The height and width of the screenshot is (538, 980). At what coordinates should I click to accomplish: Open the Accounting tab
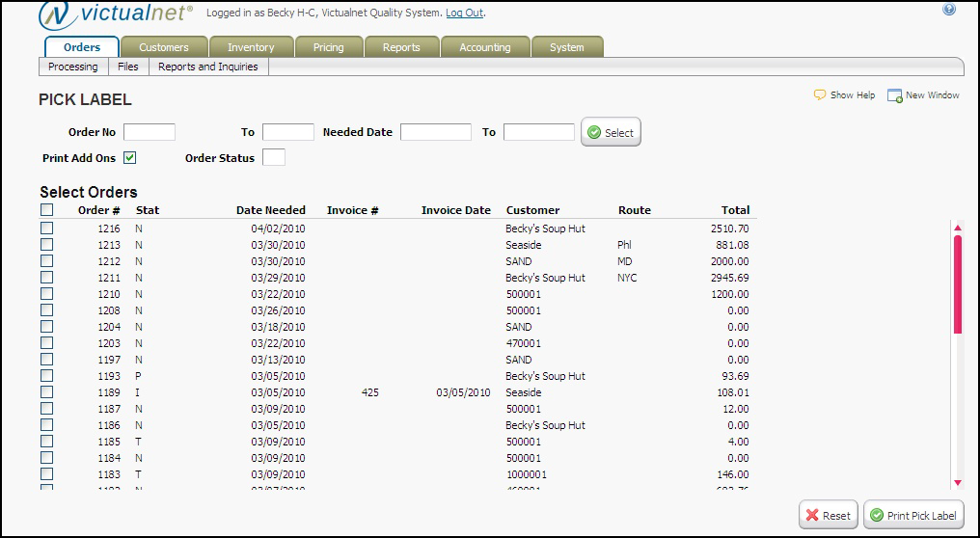click(485, 47)
